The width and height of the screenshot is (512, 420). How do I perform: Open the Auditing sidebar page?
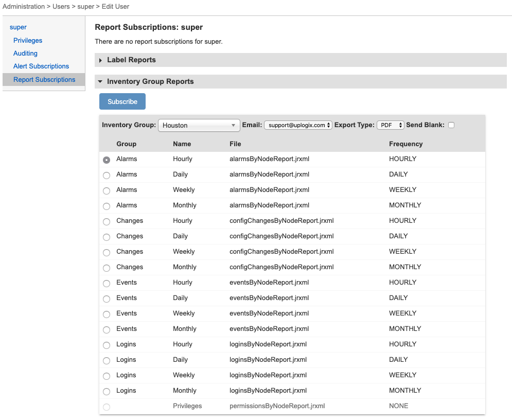pos(25,53)
